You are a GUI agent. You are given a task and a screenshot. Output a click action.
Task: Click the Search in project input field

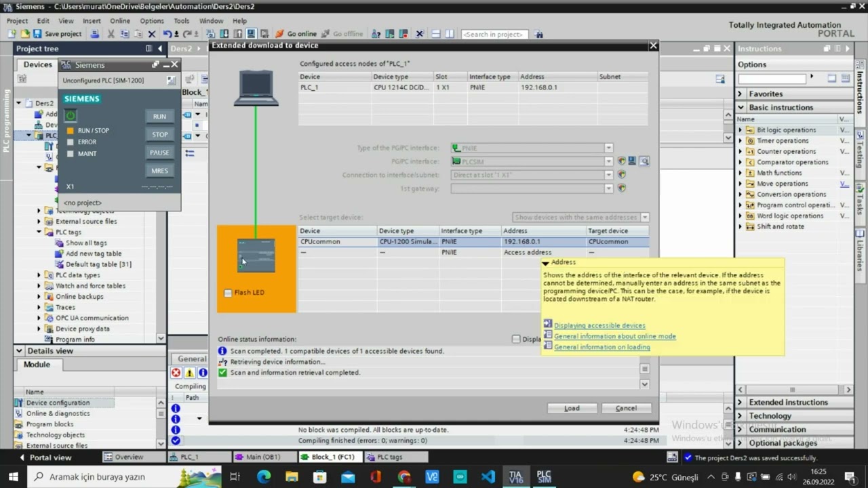[x=494, y=34]
